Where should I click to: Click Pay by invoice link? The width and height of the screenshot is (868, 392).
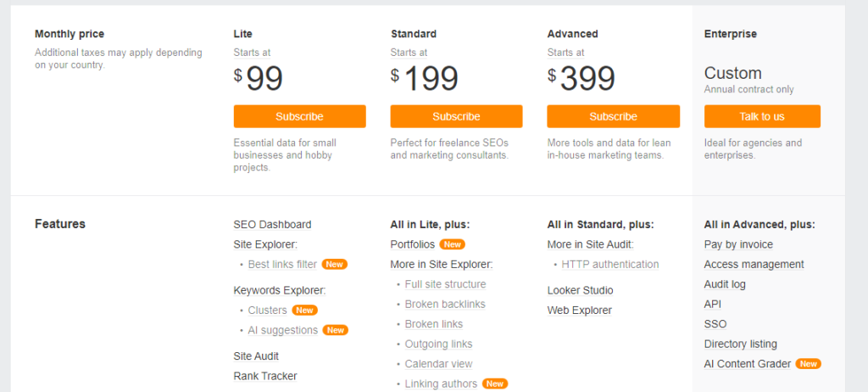coord(738,244)
